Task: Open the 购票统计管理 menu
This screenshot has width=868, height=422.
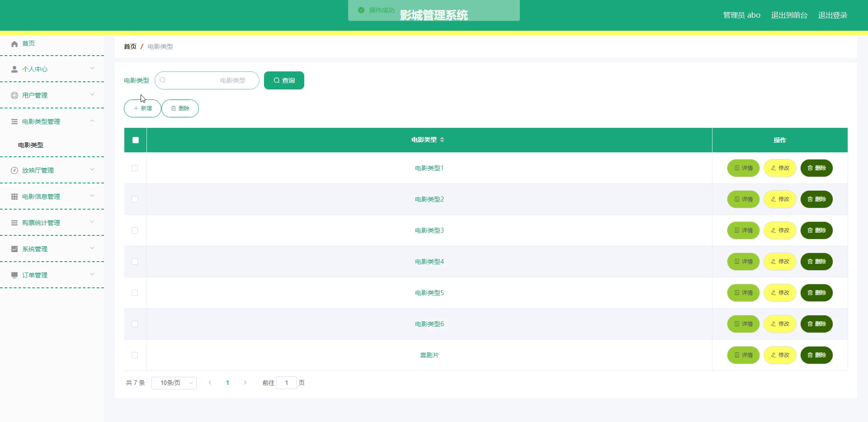Action: click(52, 223)
